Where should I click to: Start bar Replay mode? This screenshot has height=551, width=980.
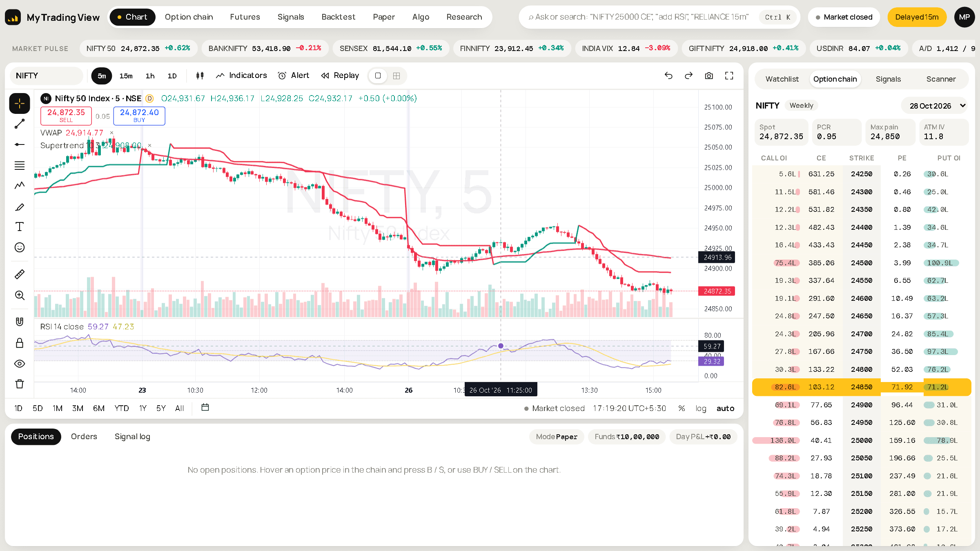point(340,76)
